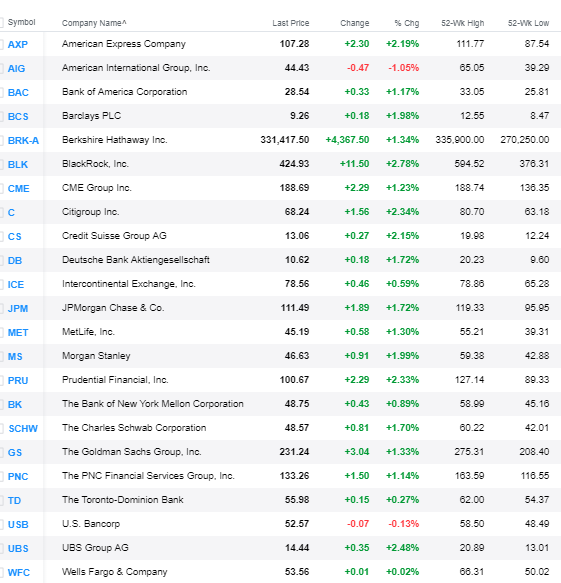The height and width of the screenshot is (583, 561).
Task: Select "The PNC Financial Services Group, Inc."
Action: (x=148, y=476)
